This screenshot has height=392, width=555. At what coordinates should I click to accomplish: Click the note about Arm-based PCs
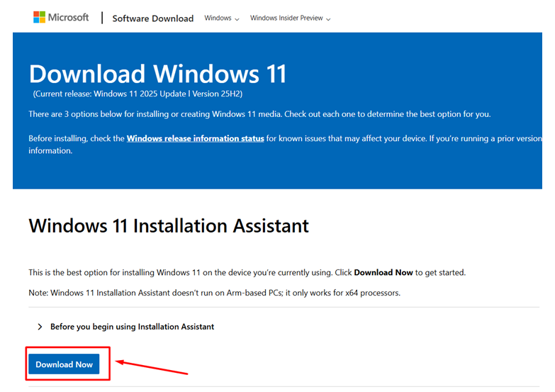point(214,293)
